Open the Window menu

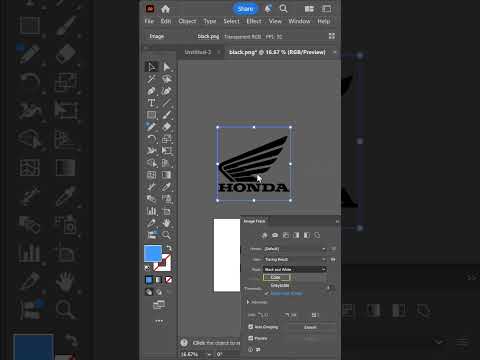click(x=299, y=21)
